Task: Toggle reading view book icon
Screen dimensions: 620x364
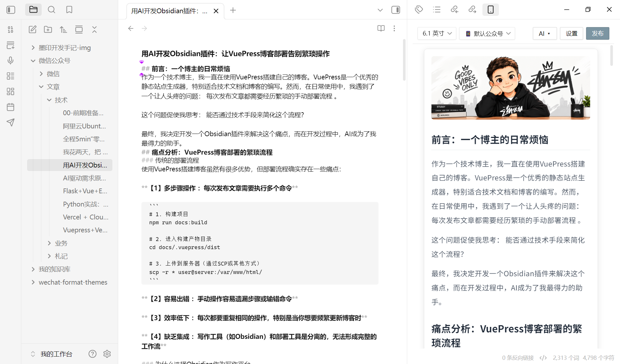Action: point(381,28)
